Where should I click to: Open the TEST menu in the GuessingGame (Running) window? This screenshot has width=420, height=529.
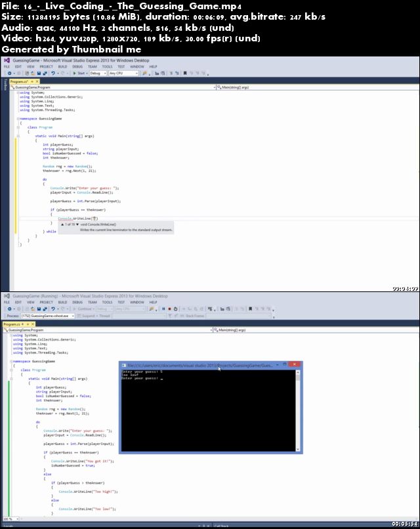tap(121, 303)
